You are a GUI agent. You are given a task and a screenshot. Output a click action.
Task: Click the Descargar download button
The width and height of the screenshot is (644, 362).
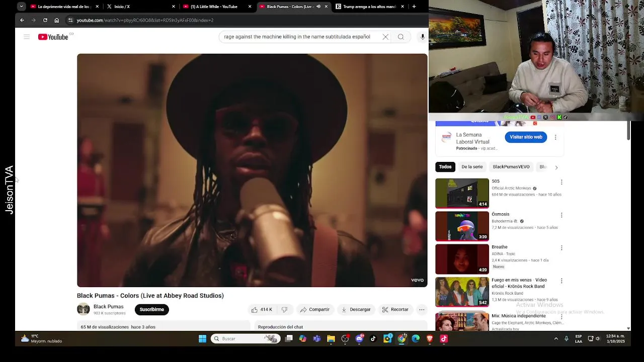coord(356,310)
